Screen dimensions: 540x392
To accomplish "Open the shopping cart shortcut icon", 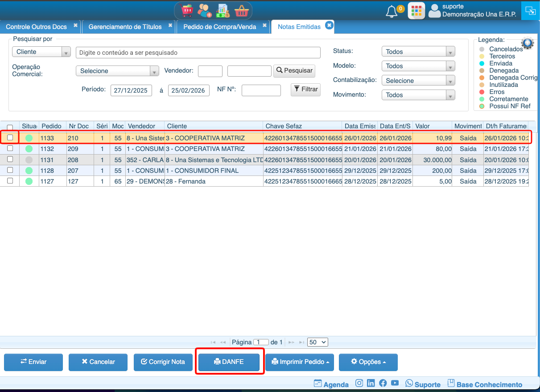I will [x=187, y=10].
